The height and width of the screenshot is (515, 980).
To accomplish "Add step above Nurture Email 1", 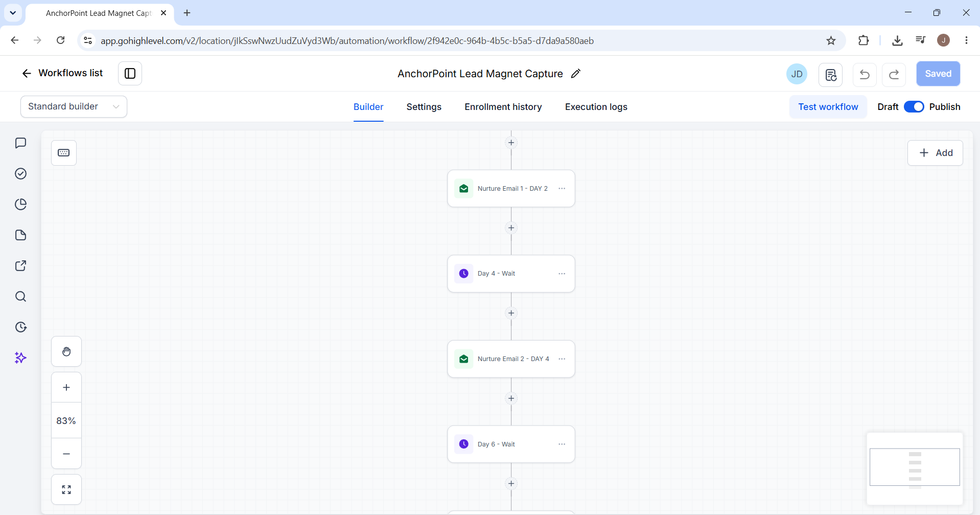I will (511, 143).
